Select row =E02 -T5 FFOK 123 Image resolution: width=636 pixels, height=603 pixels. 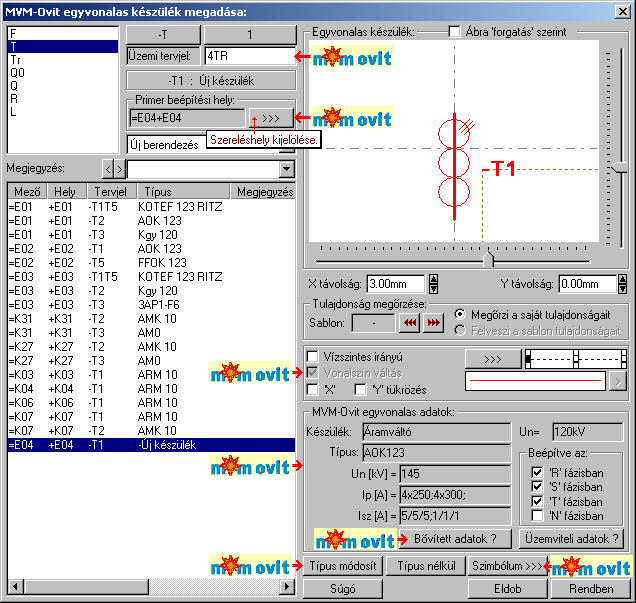point(151,263)
